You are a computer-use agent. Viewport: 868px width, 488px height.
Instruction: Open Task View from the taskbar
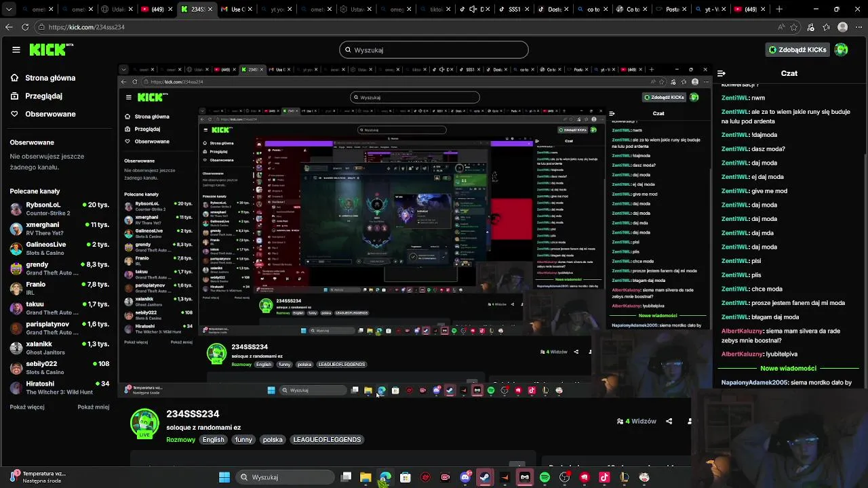[346, 477]
